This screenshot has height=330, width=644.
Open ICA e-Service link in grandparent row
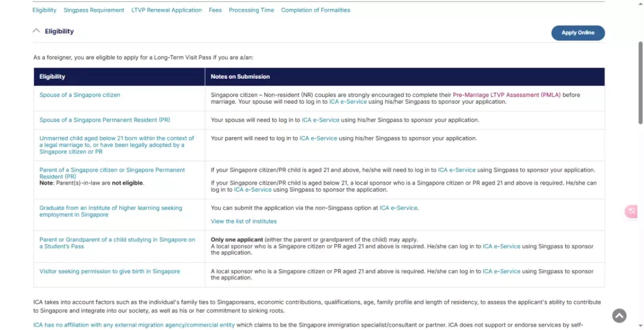(501, 246)
